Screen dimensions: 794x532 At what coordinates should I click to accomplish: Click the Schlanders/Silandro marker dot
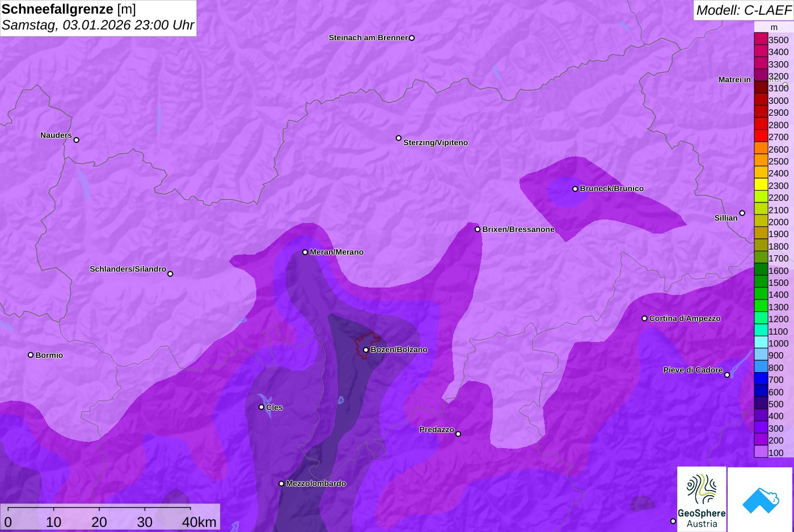(170, 274)
